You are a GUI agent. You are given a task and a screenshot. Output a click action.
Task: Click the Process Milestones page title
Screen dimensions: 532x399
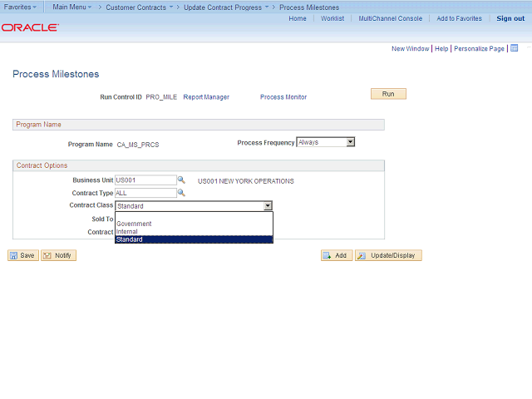pos(56,74)
